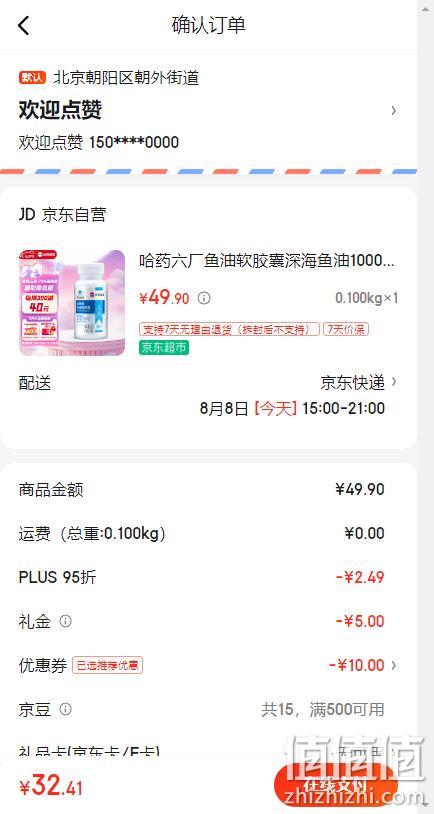This screenshot has width=434, height=814.
Task: Submit order with the red bottom button
Action: point(335,786)
